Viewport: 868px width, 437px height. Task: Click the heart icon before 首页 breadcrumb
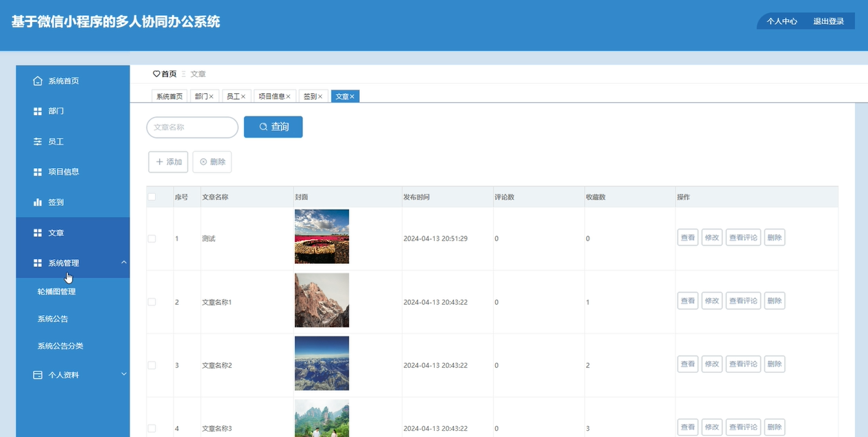[156, 74]
